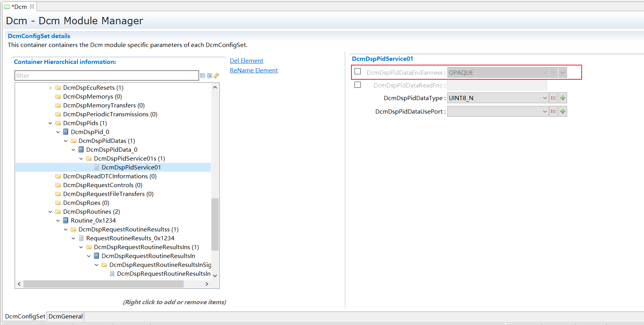Click the yellow refresh tree icon
Screen dimensions: 644x325
(x=216, y=76)
